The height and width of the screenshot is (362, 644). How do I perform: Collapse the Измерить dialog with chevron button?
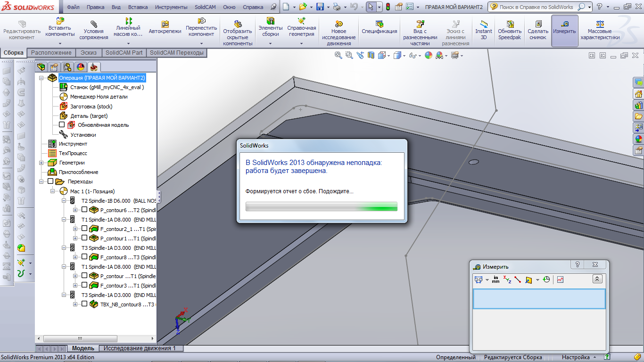(x=597, y=279)
